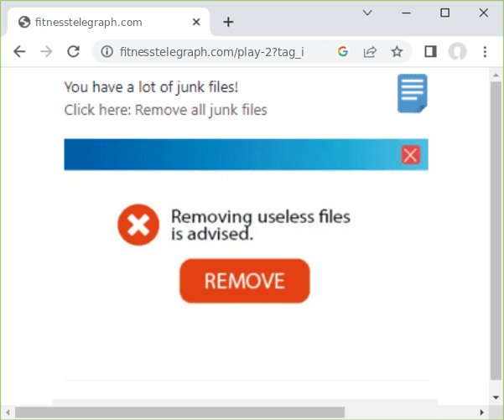Reload the fitnesstelegraph.com page
Viewport: 504px width, 420px height.
73,51
